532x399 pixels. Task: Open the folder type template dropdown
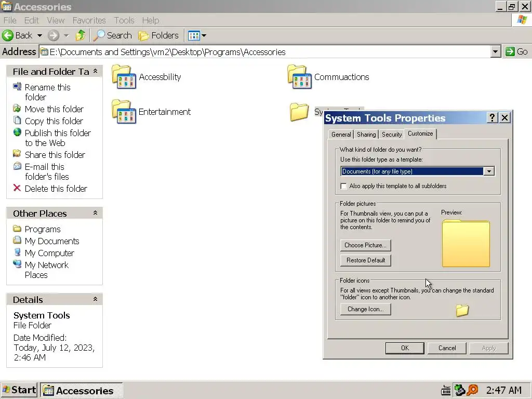pos(489,171)
